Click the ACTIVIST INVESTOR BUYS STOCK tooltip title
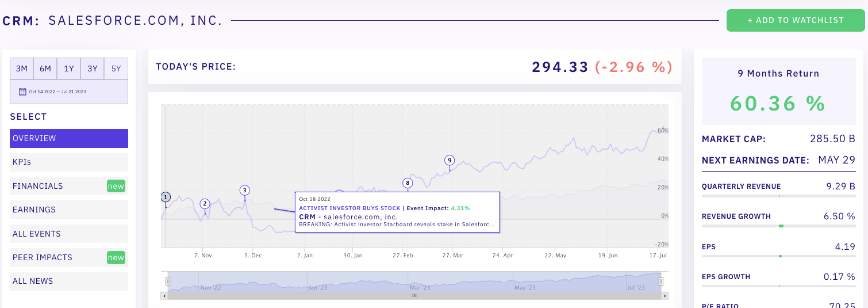Screen dimensions: 868x308 (349, 208)
